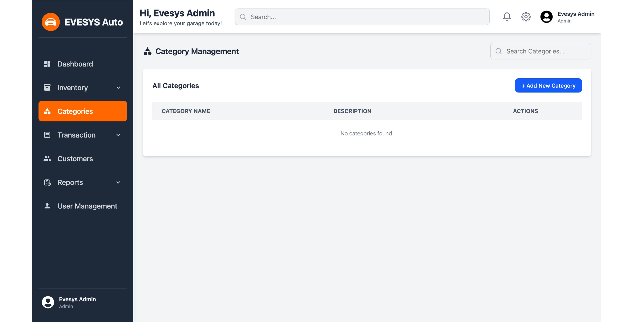The width and height of the screenshot is (644, 322).
Task: Open the Customers sidebar page
Action: pos(75,158)
